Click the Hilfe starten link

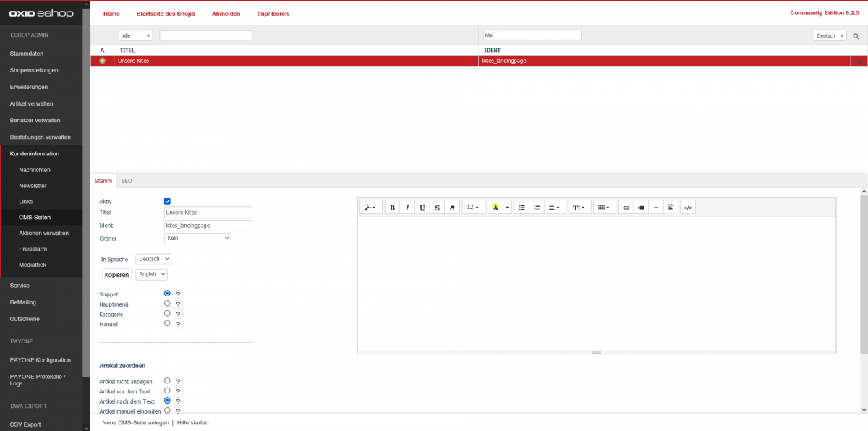tap(192, 422)
